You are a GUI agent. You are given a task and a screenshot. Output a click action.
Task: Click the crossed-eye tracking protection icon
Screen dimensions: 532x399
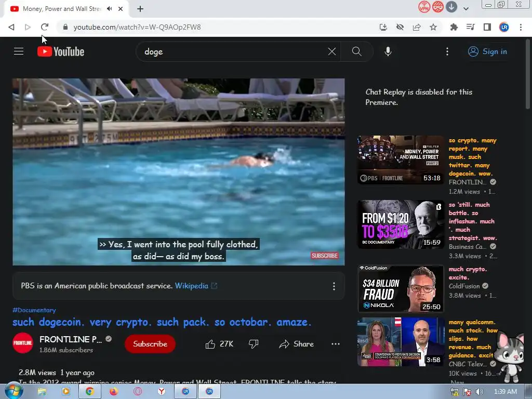400,27
